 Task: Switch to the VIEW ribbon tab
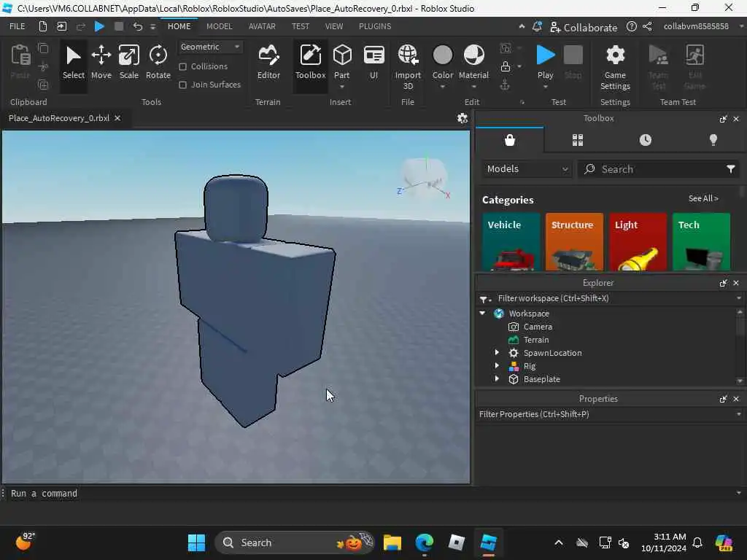click(334, 26)
